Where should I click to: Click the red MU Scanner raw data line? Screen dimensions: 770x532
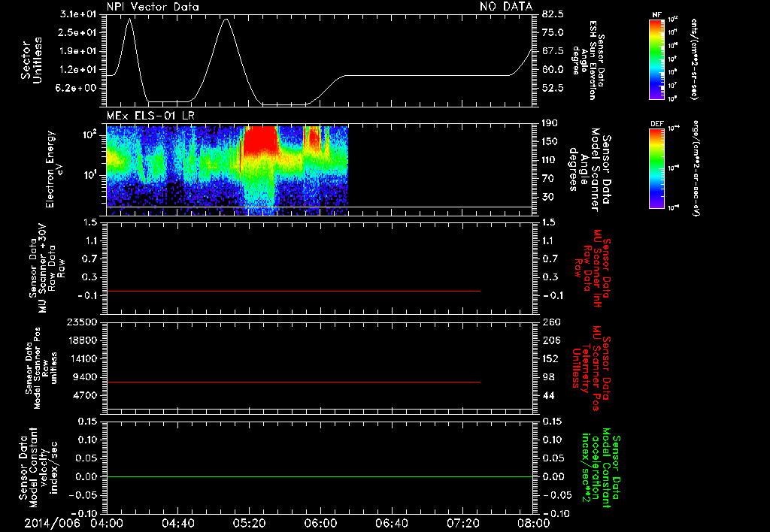pos(293,291)
